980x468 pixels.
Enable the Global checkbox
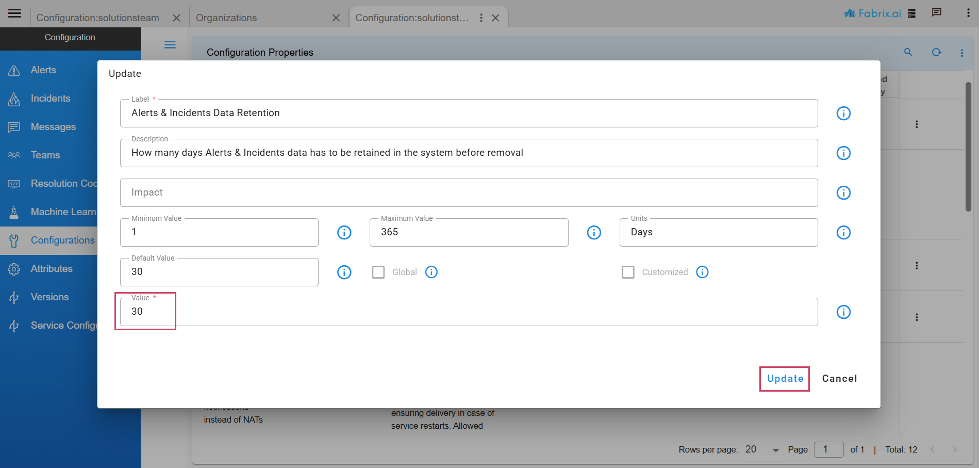click(378, 272)
